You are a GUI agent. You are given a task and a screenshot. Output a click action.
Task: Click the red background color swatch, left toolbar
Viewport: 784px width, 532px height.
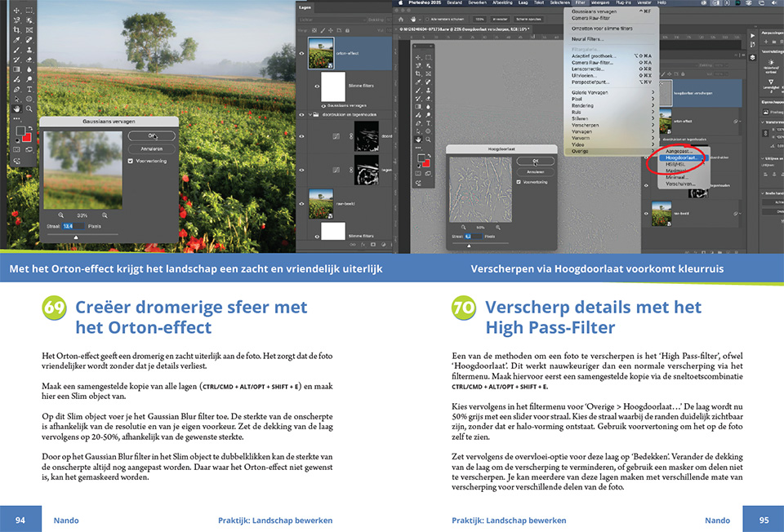click(x=26, y=135)
